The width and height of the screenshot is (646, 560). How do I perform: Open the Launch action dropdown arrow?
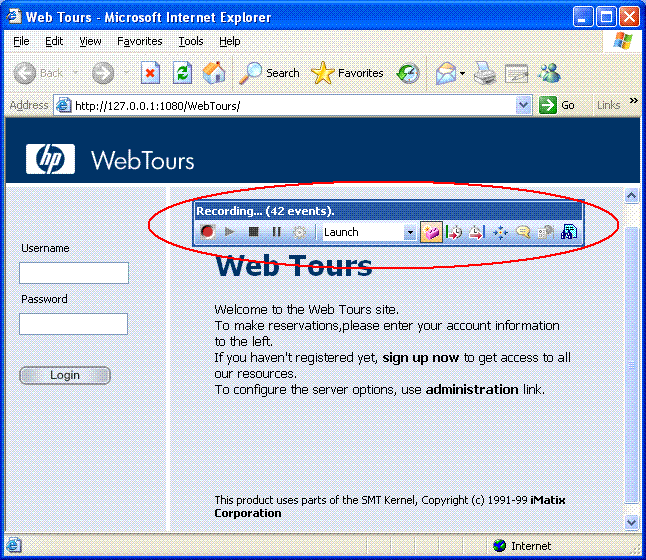click(x=410, y=233)
